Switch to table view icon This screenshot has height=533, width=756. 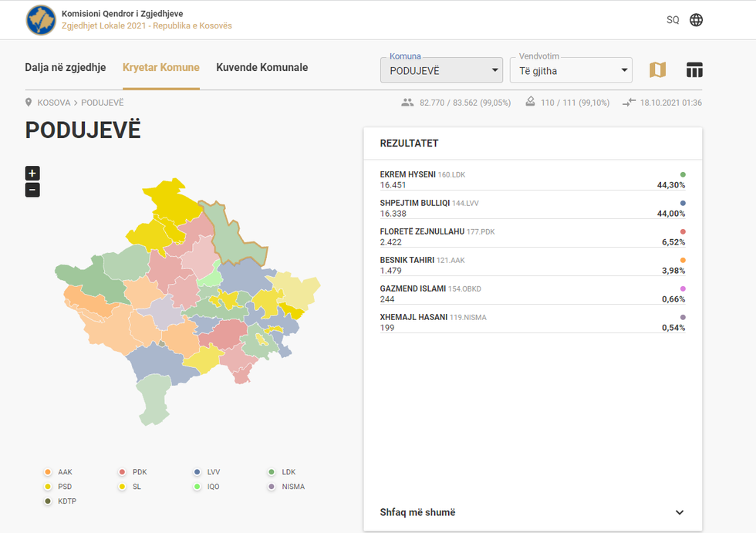pos(694,70)
